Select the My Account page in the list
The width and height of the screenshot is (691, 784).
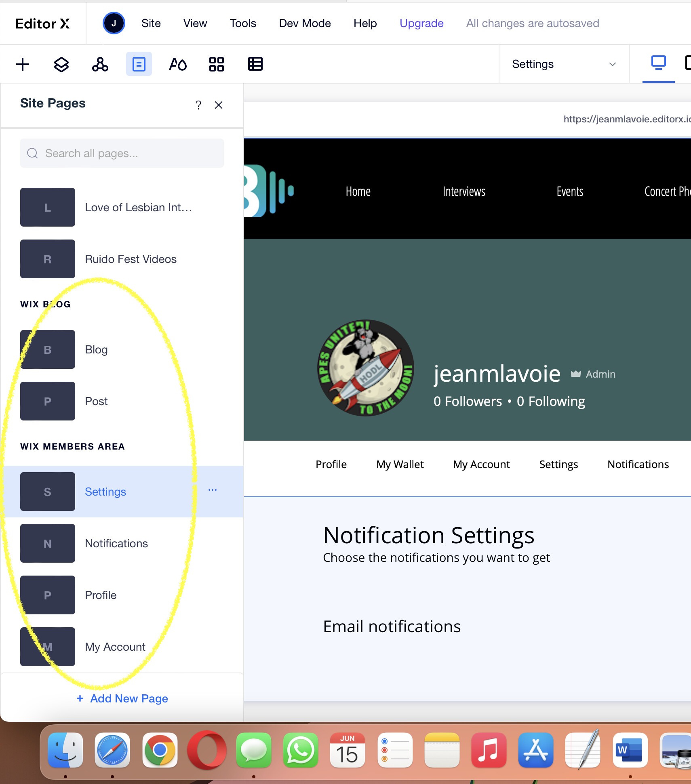click(x=122, y=647)
